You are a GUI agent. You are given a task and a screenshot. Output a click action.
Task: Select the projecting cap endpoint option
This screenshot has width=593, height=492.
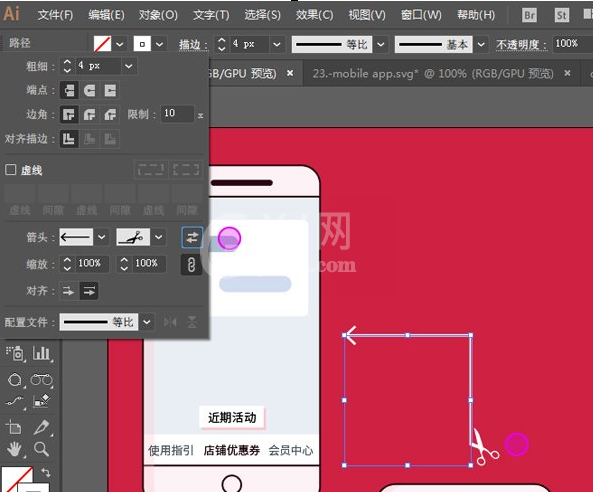(110, 90)
